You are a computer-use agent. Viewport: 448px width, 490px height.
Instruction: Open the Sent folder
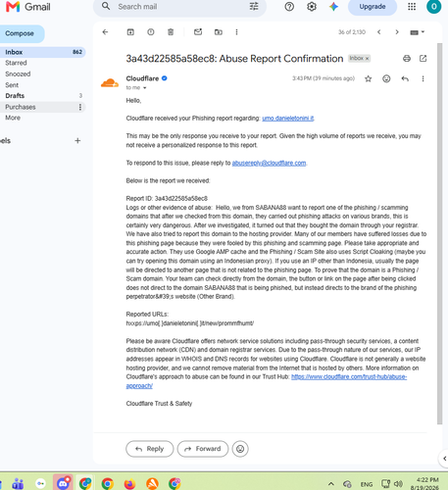[42, 85]
